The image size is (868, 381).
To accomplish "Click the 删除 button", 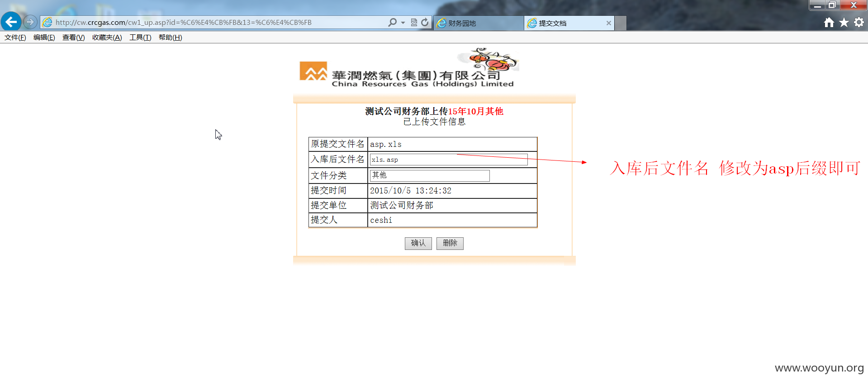I will [450, 243].
